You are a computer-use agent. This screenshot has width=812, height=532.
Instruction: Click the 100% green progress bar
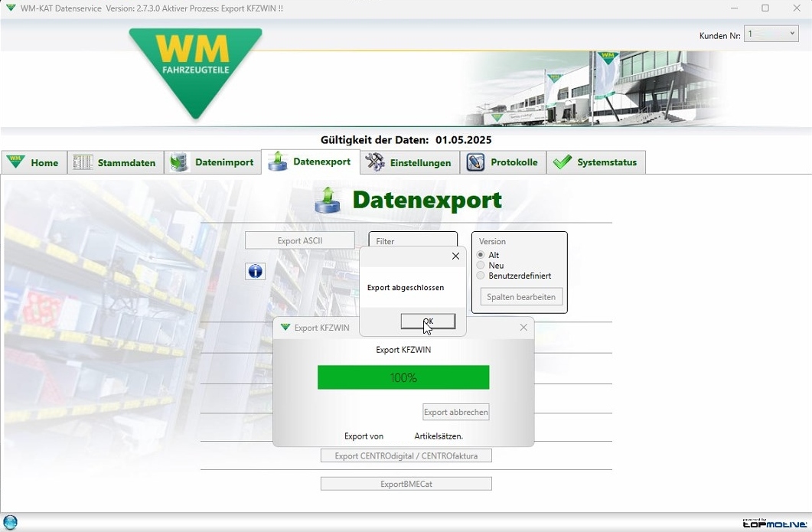tap(403, 377)
